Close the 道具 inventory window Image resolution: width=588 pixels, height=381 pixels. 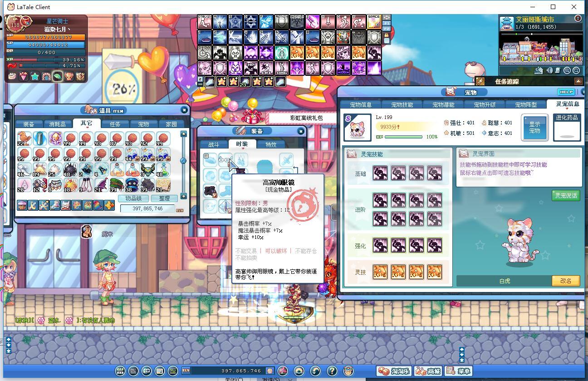tap(184, 110)
